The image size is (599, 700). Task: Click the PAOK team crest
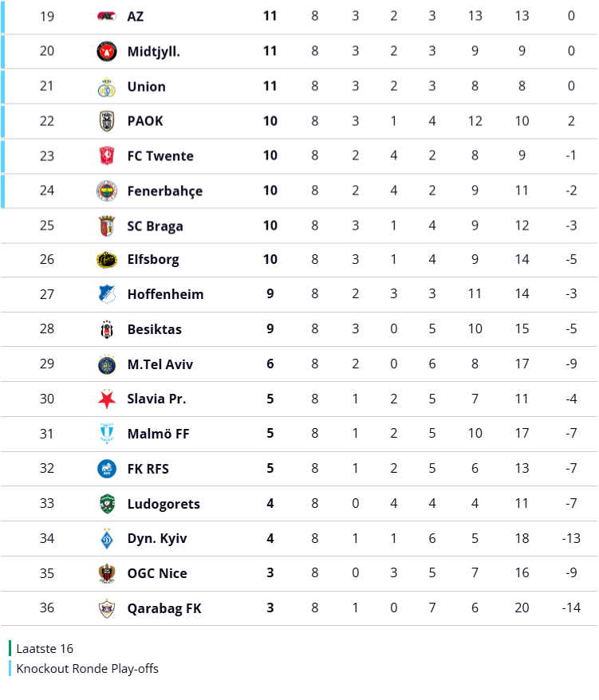click(107, 121)
